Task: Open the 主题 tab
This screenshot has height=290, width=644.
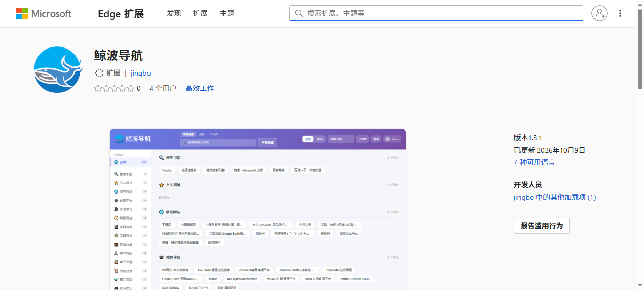Action: coord(227,13)
